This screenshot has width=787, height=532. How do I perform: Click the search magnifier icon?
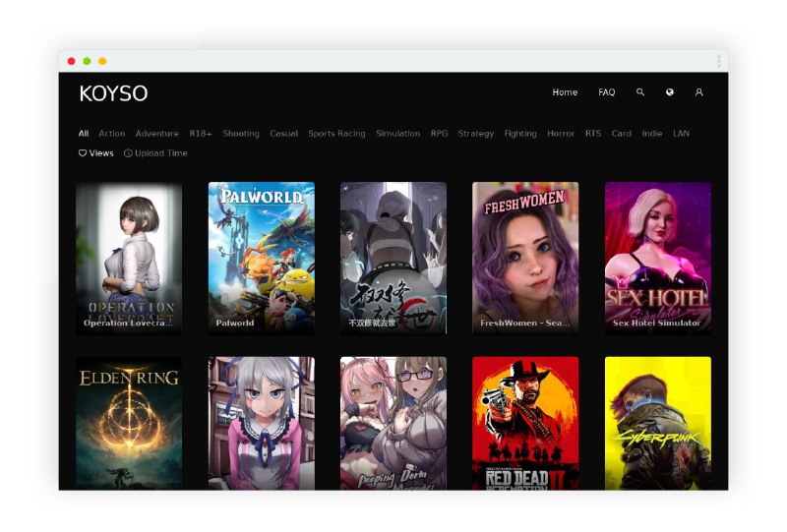coord(640,92)
